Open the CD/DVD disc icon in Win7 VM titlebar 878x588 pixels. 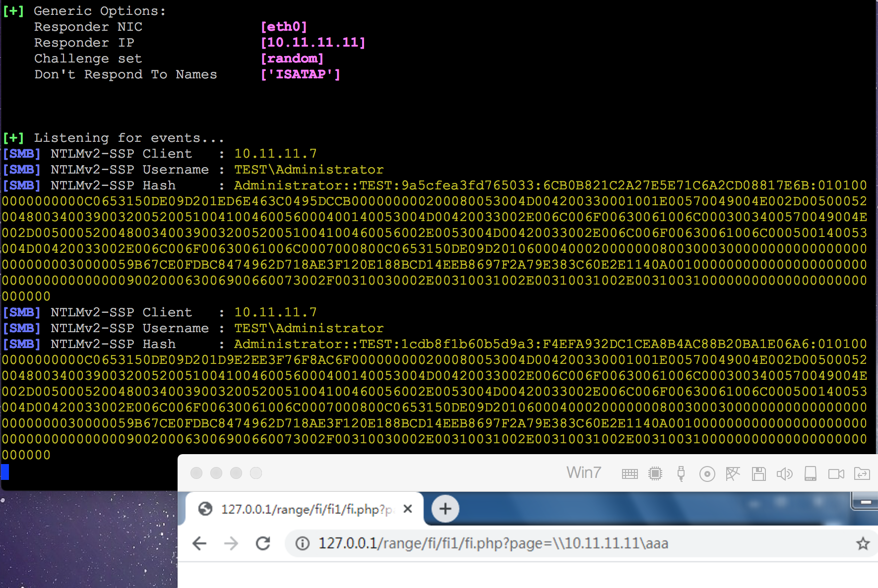coord(707,474)
